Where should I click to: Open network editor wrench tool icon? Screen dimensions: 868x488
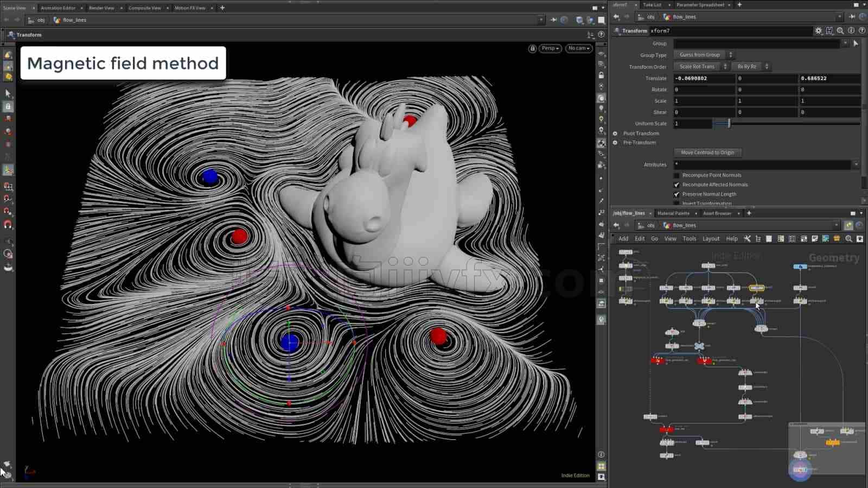[747, 239]
